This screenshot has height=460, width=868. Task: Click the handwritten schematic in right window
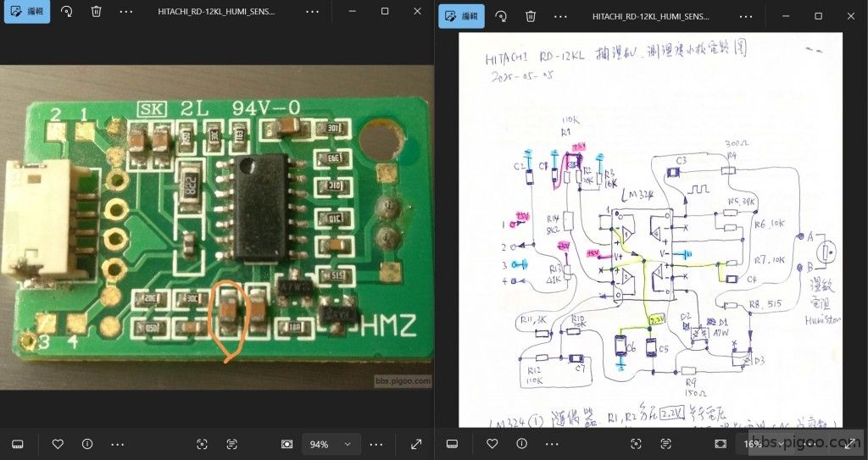650,230
